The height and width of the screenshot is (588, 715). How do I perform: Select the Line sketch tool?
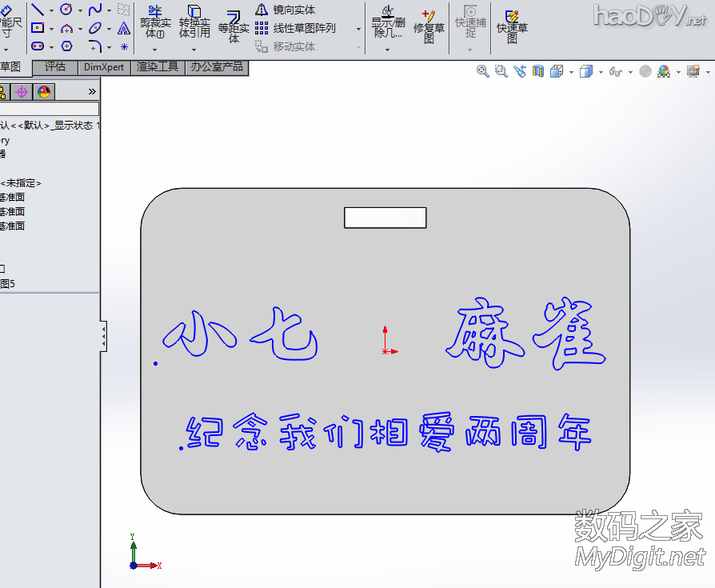pos(38,9)
